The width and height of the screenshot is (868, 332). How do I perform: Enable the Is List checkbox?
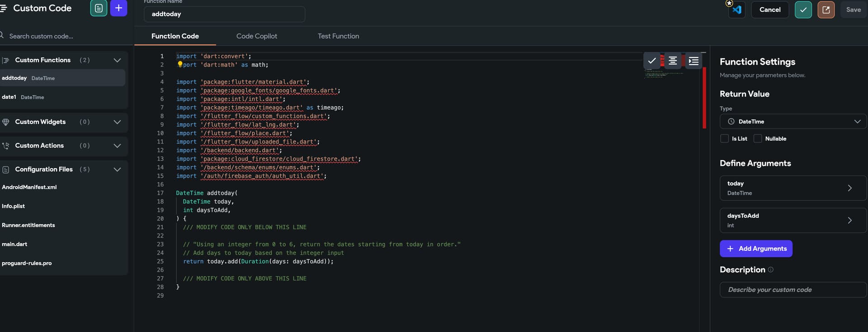tap(724, 138)
